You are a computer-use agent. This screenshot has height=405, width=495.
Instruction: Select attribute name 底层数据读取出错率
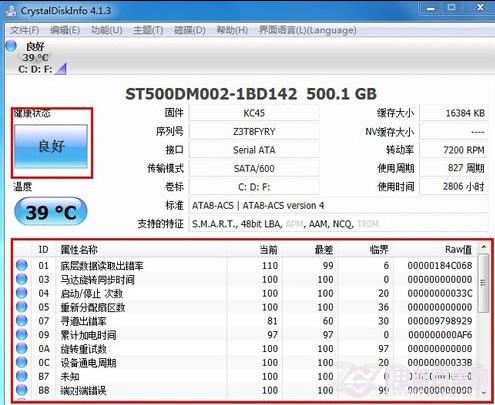point(102,266)
